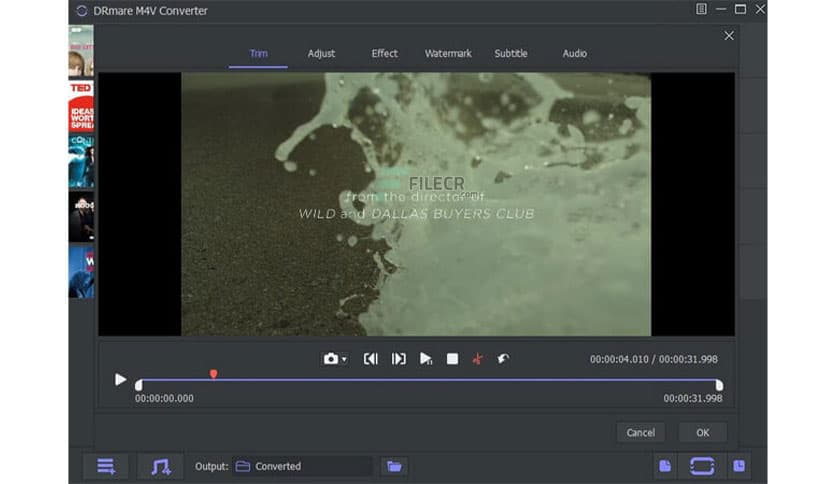Click the purple timeline track

click(x=429, y=380)
